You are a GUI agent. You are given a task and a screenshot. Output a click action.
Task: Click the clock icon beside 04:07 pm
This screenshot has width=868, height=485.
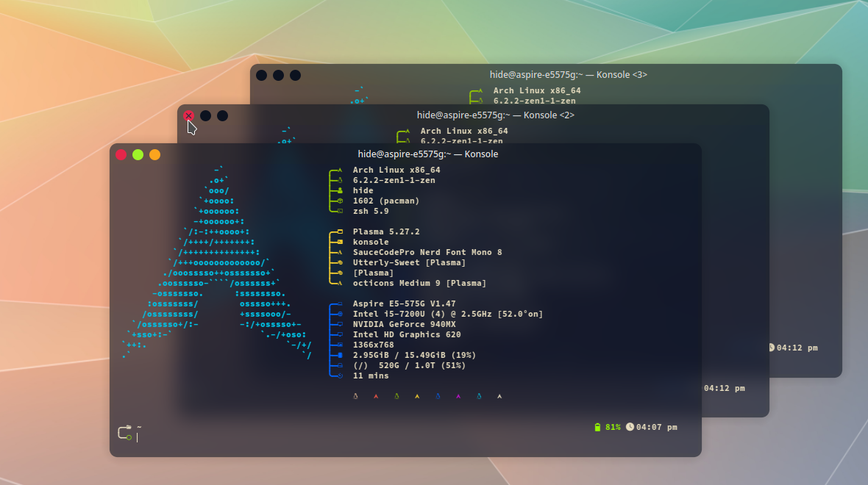(x=630, y=427)
